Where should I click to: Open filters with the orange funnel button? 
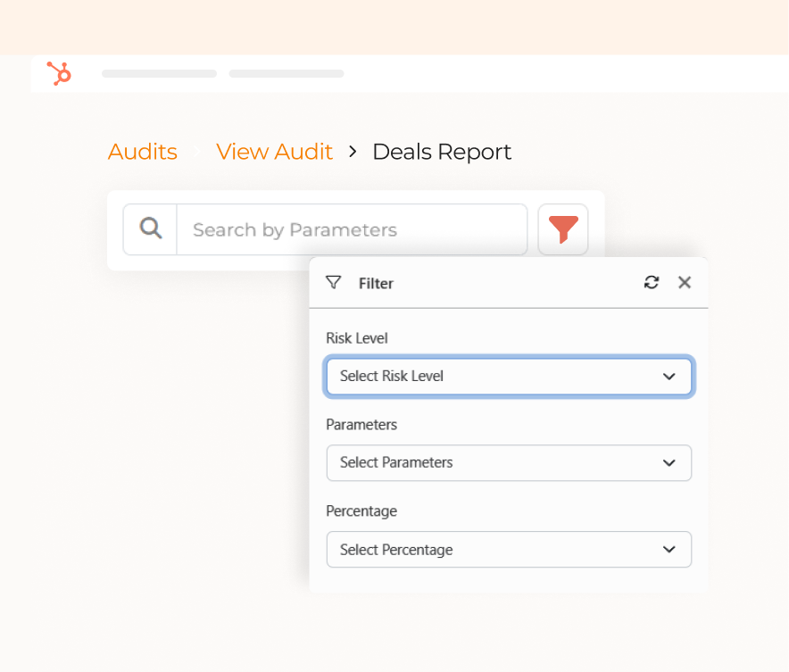click(563, 229)
